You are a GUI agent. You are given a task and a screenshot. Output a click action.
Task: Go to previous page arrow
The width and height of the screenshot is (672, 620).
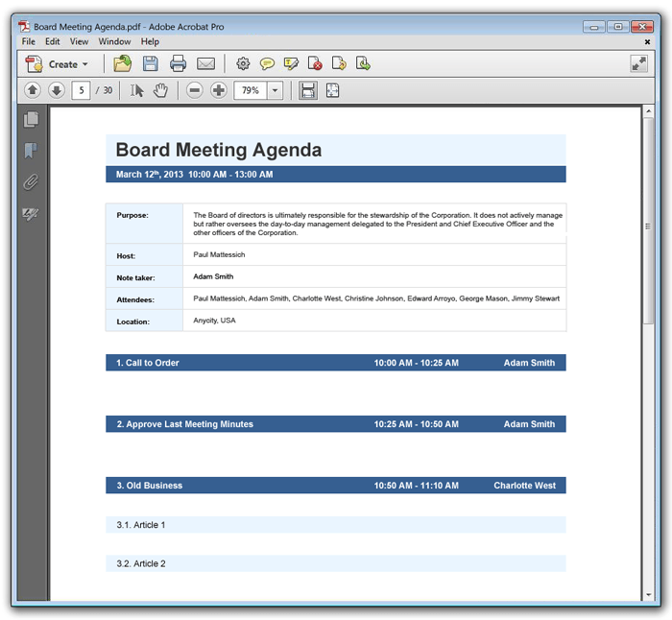pos(32,90)
